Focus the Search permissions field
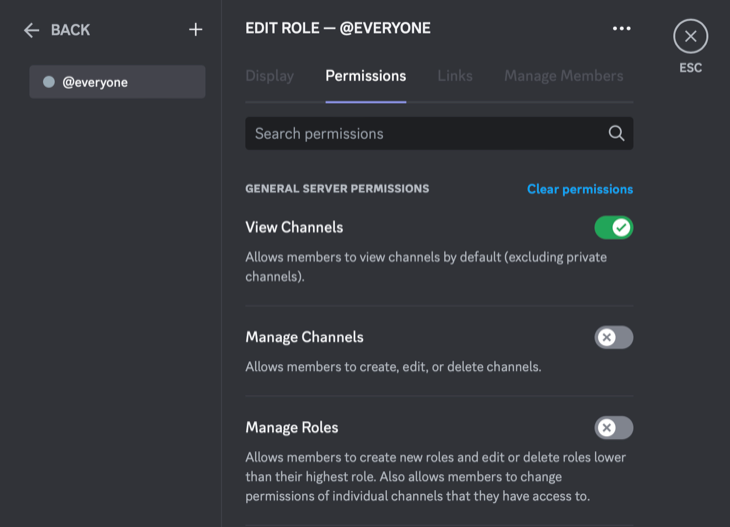 point(439,134)
